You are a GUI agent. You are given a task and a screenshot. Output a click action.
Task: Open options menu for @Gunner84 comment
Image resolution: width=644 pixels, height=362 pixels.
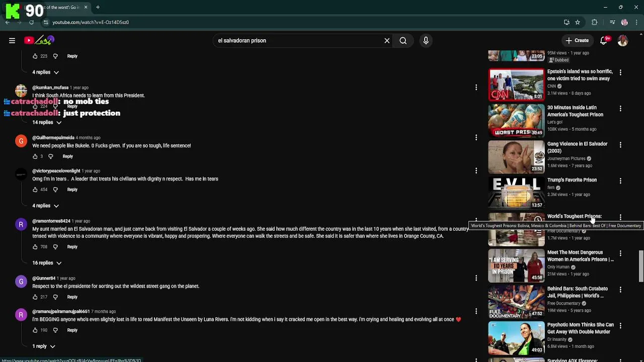point(476,278)
